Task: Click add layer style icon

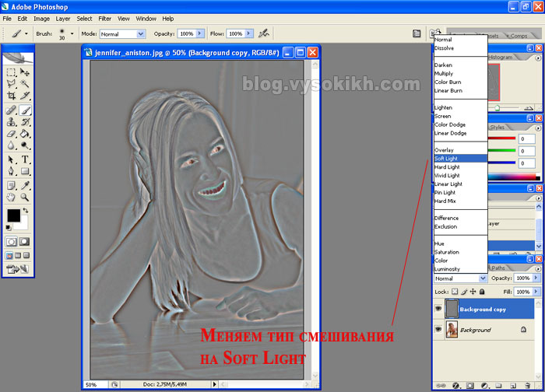Action: (x=456, y=386)
